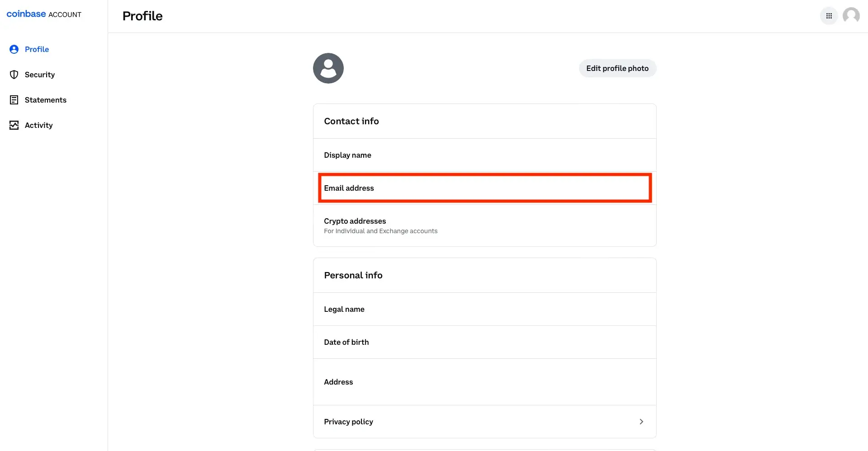Viewport: 868px width, 451px height.
Task: Open the user avatar menu
Action: (851, 15)
